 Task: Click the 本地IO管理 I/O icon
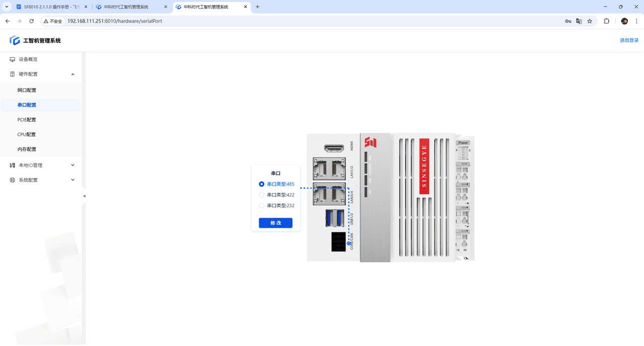click(13, 165)
